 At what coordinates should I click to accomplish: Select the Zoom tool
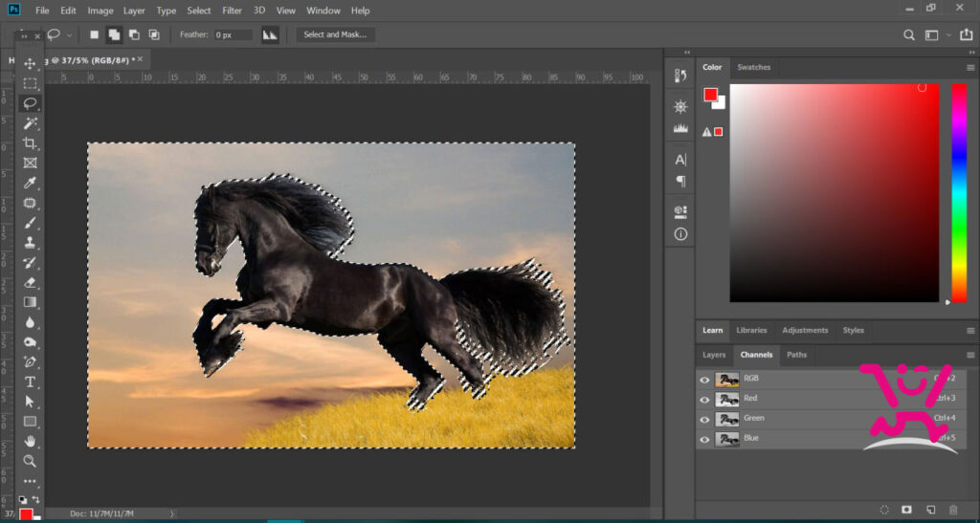pyautogui.click(x=30, y=462)
